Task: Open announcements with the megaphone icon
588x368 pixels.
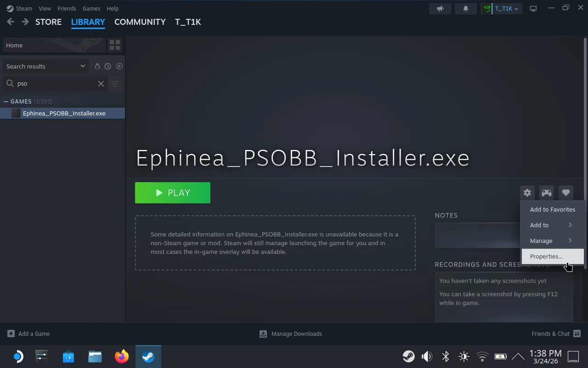Action: (440, 8)
